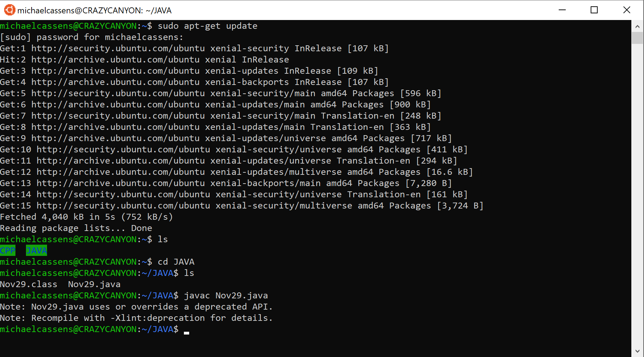Click the scrollbar up arrow
This screenshot has height=357, width=644.
tap(637, 26)
